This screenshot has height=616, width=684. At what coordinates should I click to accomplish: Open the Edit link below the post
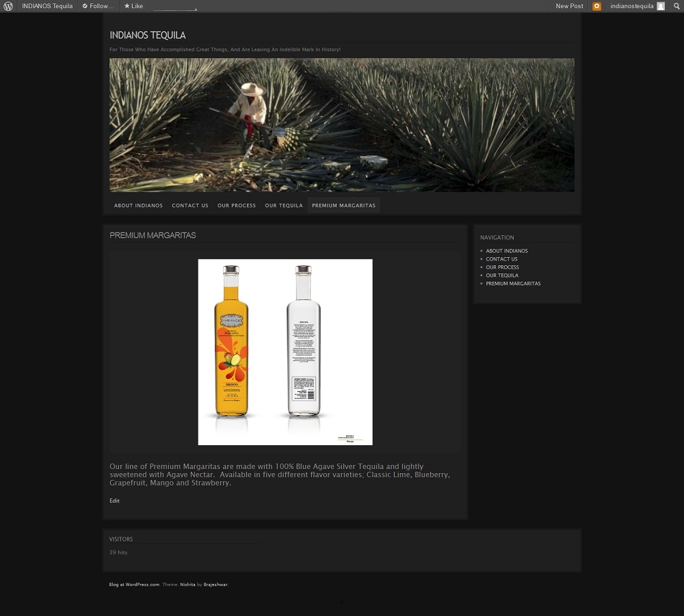click(114, 500)
